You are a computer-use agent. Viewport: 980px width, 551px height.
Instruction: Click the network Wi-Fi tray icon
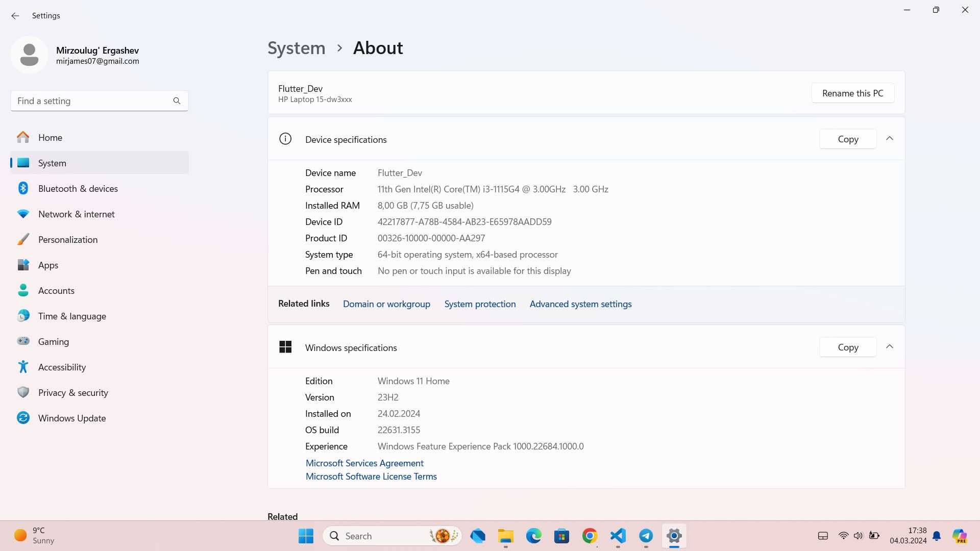click(843, 536)
